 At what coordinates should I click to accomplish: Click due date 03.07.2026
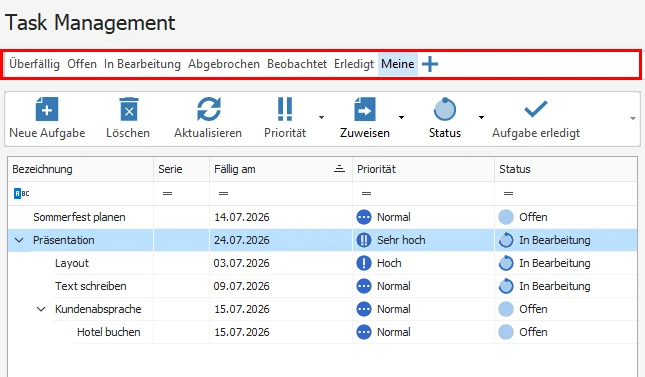coord(242,263)
